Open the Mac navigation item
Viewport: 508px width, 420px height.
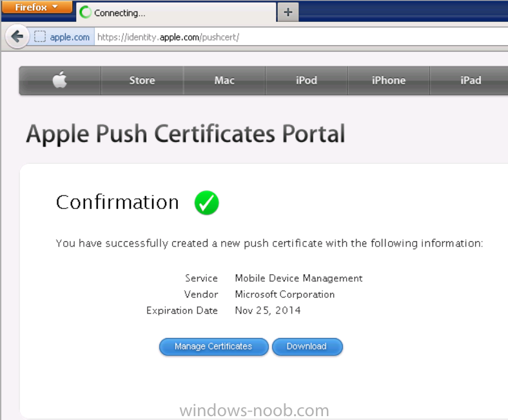224,80
